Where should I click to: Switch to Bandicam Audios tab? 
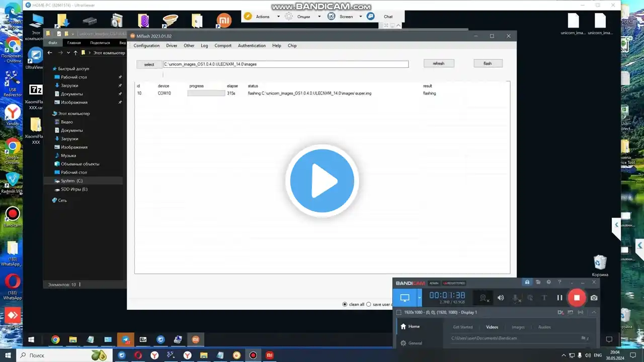(x=544, y=327)
